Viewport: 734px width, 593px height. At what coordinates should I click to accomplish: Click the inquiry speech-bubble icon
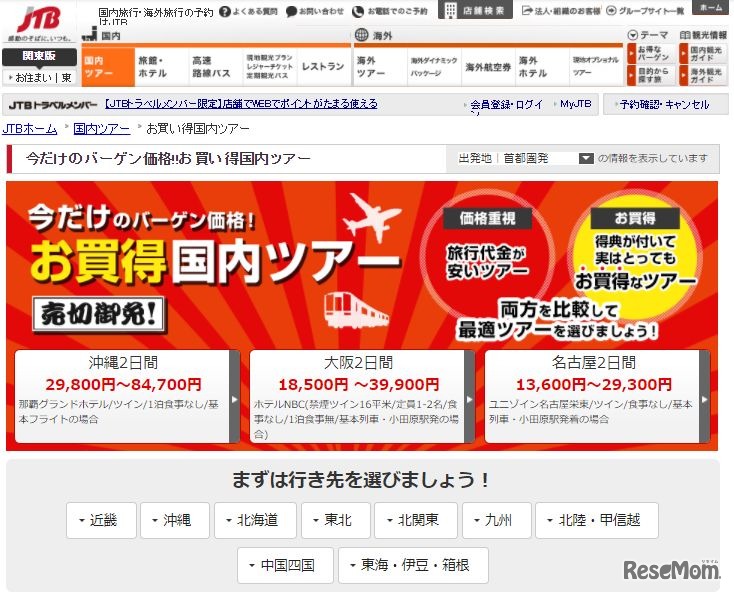pos(291,11)
